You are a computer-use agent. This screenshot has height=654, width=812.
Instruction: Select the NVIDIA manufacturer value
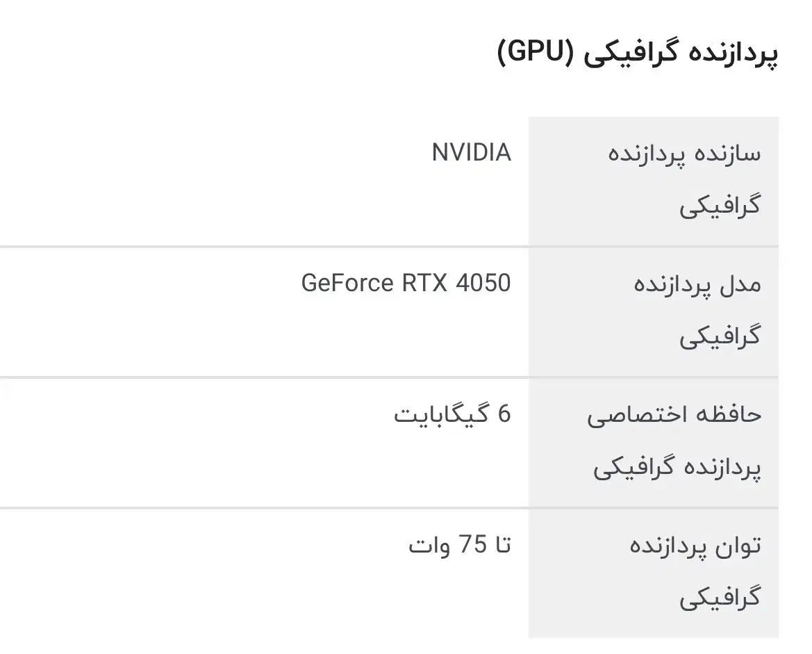tap(471, 152)
